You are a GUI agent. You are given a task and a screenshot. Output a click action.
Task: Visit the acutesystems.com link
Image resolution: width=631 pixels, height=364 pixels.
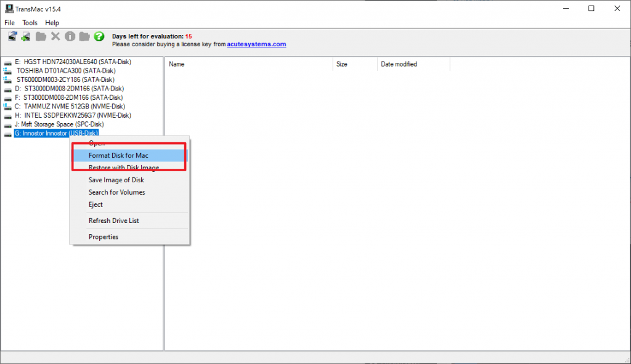click(256, 44)
